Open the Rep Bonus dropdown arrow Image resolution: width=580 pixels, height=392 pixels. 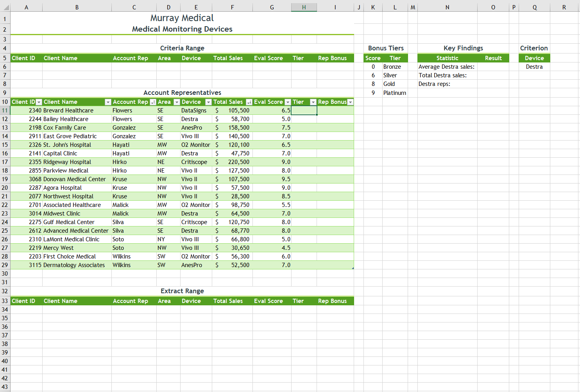point(349,102)
